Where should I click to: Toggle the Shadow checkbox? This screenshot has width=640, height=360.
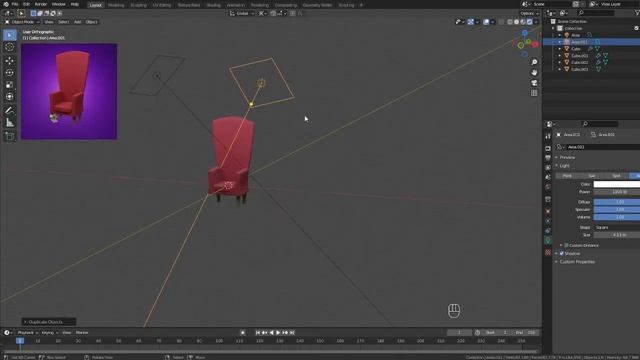(x=562, y=253)
